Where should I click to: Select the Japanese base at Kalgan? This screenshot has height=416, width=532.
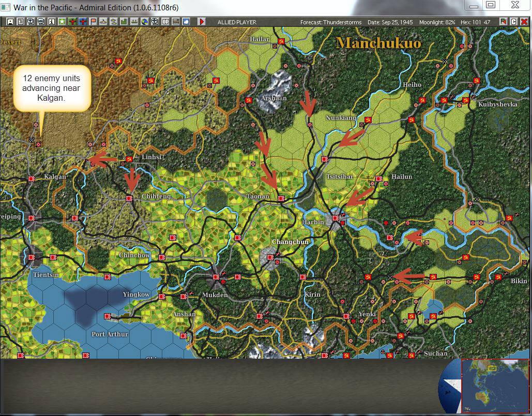pyautogui.click(x=32, y=178)
